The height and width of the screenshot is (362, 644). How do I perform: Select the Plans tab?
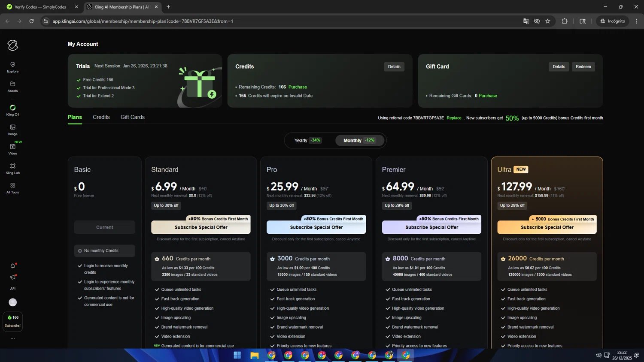pos(75,117)
